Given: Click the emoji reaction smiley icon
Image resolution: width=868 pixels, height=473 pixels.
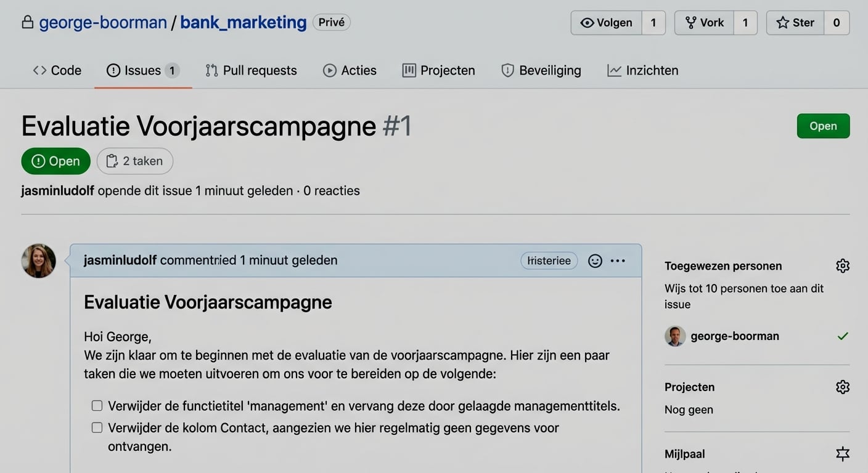Looking at the screenshot, I should [595, 261].
